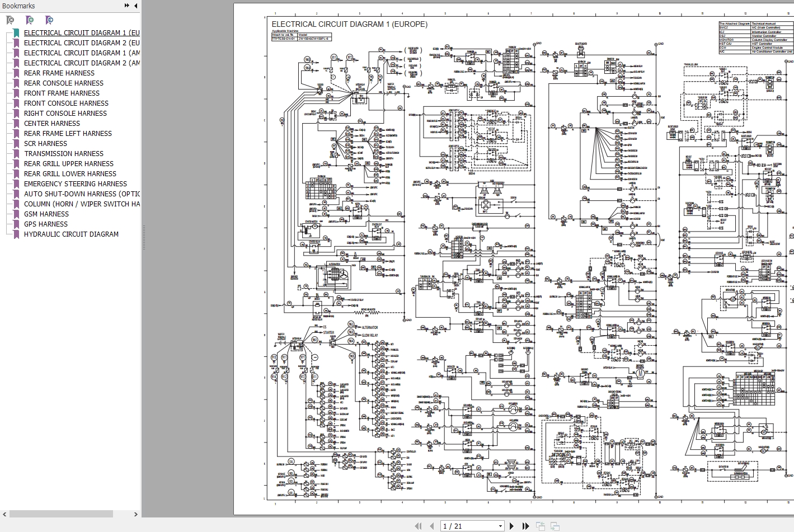Click the Electrical Circuit Diagram 1 (EU) bookmark icon

pyautogui.click(x=16, y=33)
